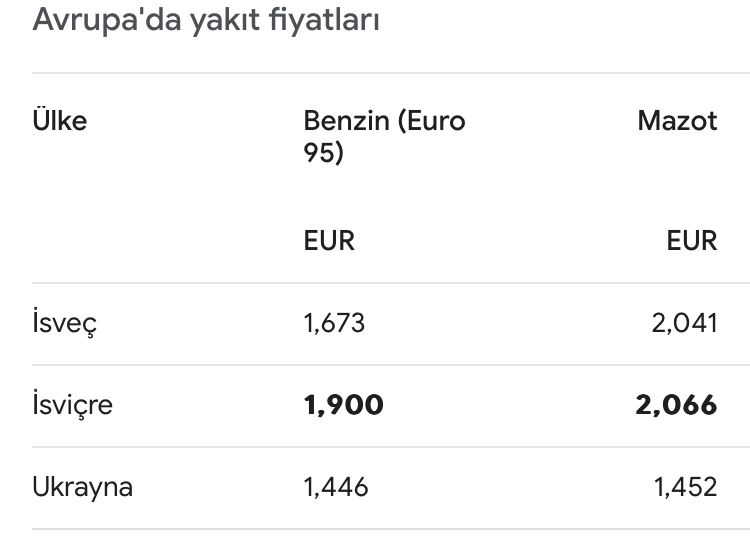Click the bold petrol price 1,900
This screenshot has height=541, width=750.
pos(343,405)
